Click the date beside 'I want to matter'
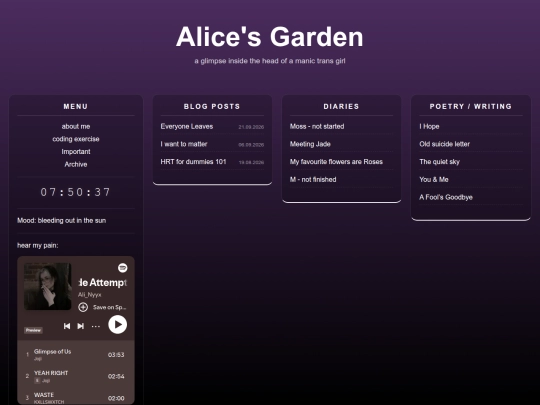Viewport: 540px width, 405px height. (x=251, y=145)
